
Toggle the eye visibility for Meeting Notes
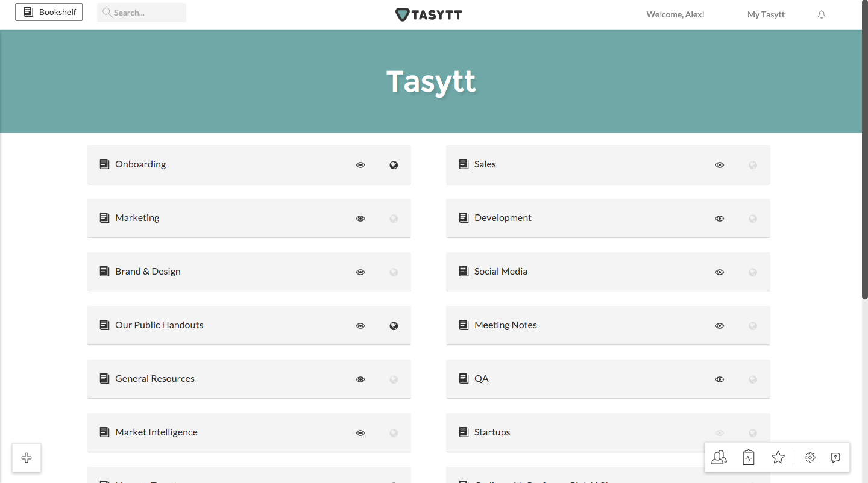pos(720,326)
